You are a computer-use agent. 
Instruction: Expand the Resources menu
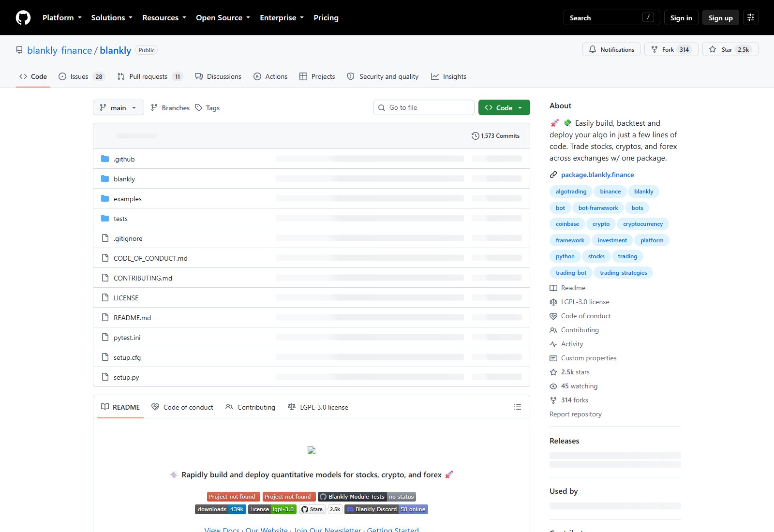pos(164,18)
